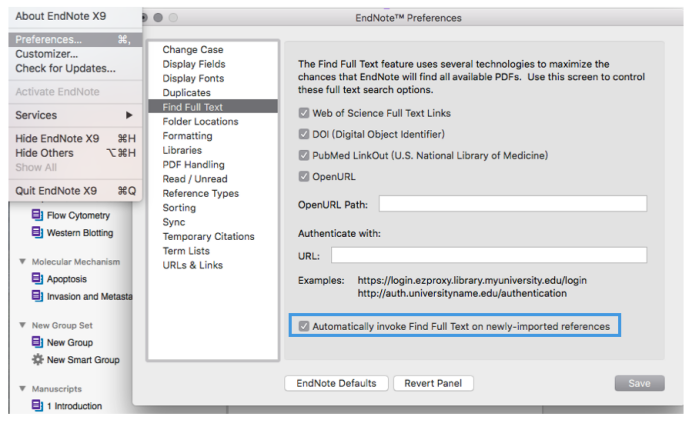692x421 pixels.
Task: Select Western Blotting group label
Action: click(x=80, y=233)
